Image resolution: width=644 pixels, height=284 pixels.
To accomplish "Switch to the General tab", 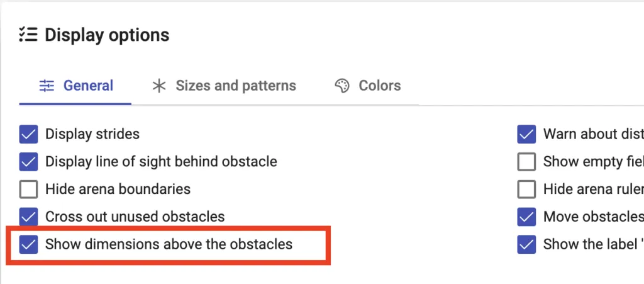I will (75, 86).
